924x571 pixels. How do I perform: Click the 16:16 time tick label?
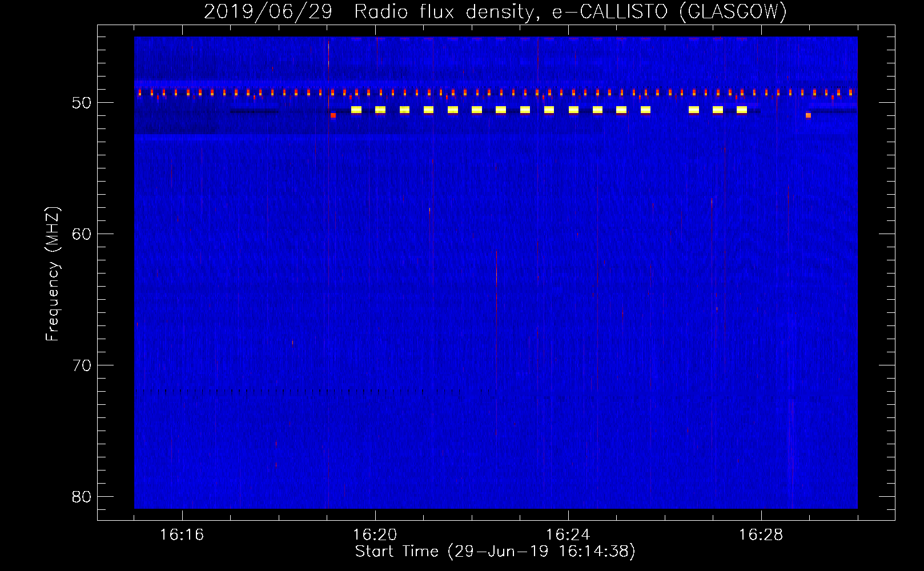pyautogui.click(x=182, y=535)
